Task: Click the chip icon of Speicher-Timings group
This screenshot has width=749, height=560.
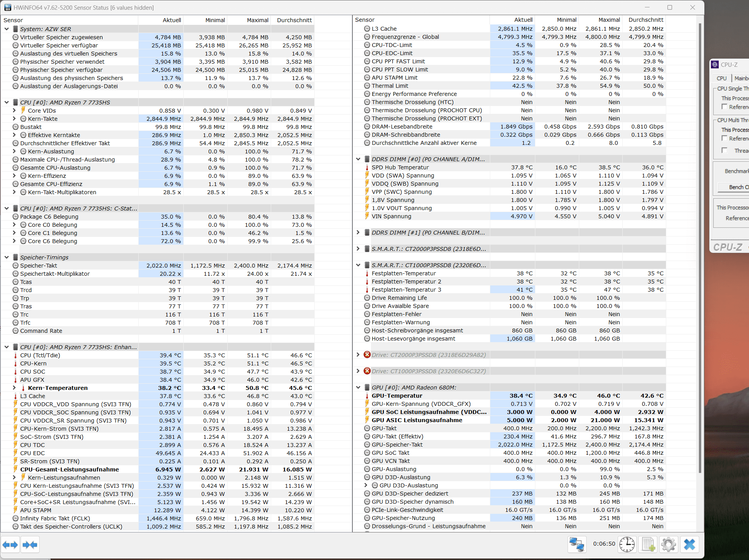Action: (x=16, y=257)
